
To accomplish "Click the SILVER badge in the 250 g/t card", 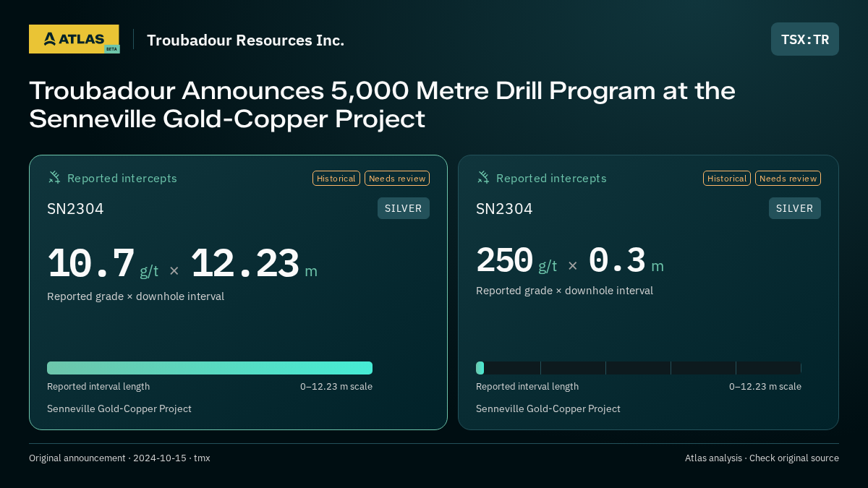I will pos(795,208).
